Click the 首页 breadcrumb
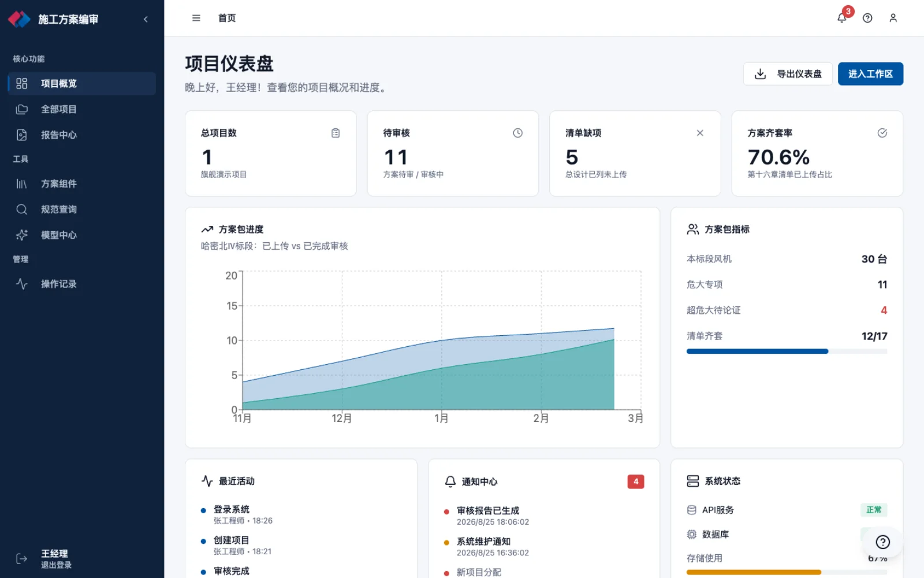This screenshot has height=578, width=924. click(x=227, y=18)
